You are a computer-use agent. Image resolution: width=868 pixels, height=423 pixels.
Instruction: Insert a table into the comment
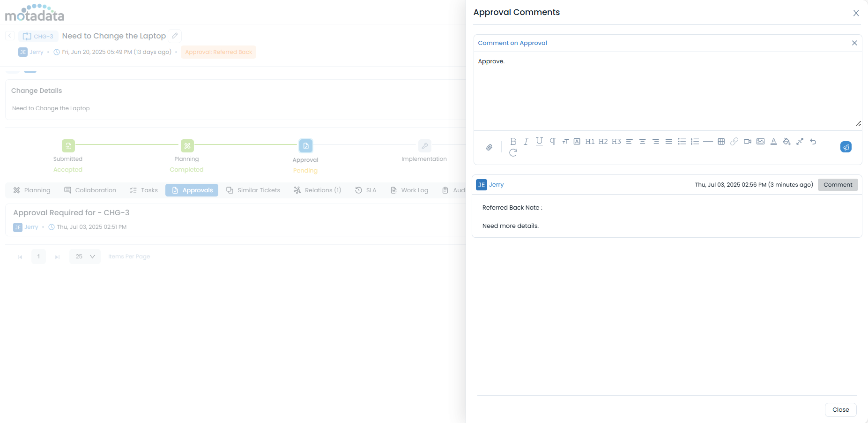(721, 141)
